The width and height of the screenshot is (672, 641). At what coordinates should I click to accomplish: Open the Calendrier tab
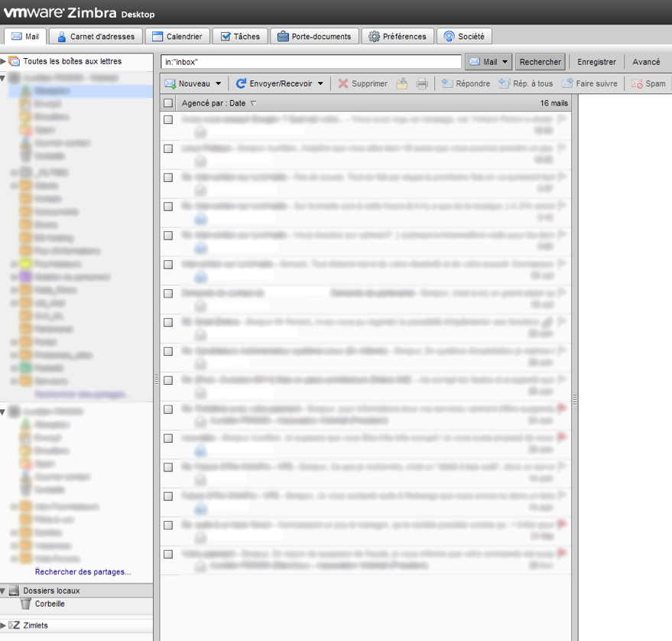(x=177, y=37)
